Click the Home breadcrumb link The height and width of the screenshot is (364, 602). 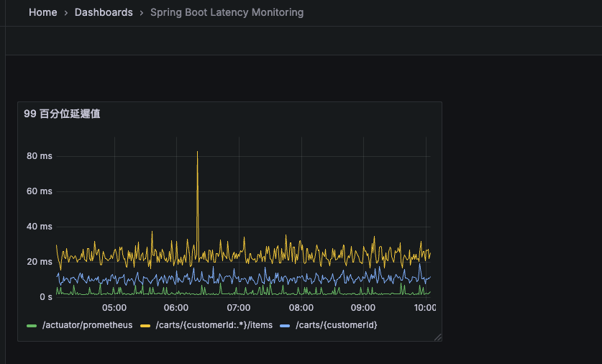(x=42, y=12)
